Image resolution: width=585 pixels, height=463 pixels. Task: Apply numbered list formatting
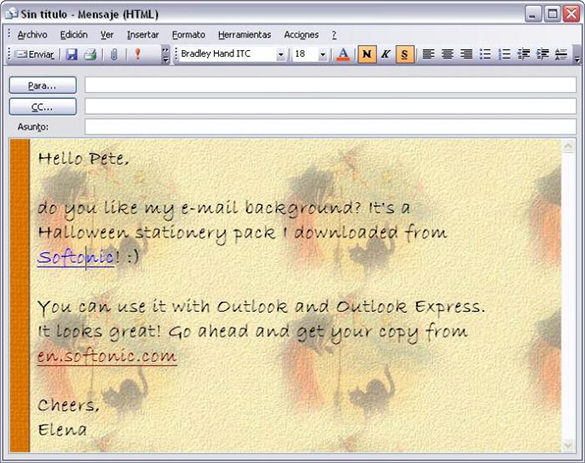[504, 54]
